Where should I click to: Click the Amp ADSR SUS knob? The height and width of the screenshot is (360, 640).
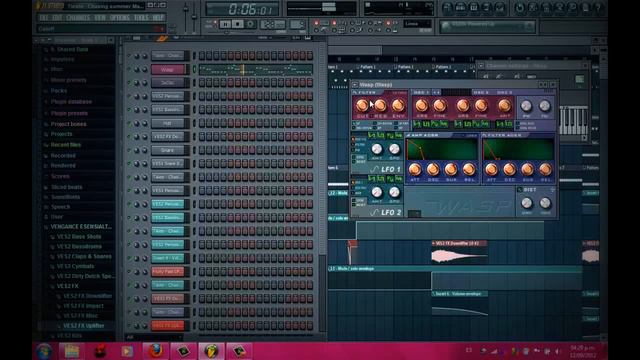coord(451,169)
